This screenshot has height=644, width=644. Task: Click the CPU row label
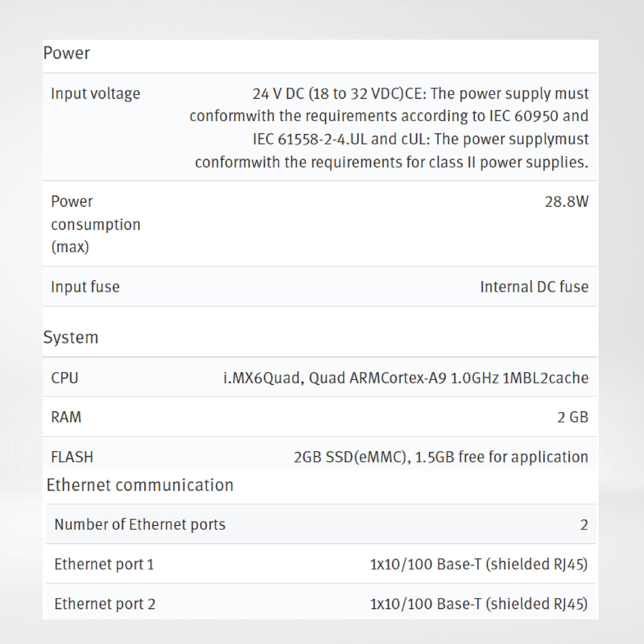65,378
